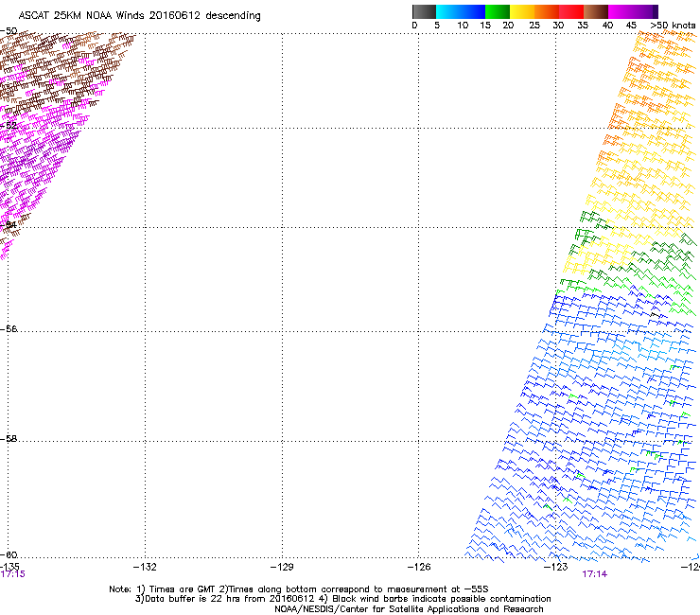Viewport: 700px width, 615px height.
Task: Click the '-135' longitude axis label
Action: coord(9,567)
